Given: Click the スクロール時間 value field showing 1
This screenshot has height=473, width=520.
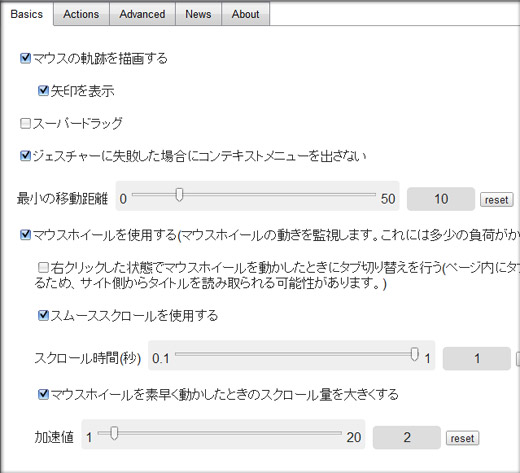Looking at the screenshot, I should [x=477, y=359].
